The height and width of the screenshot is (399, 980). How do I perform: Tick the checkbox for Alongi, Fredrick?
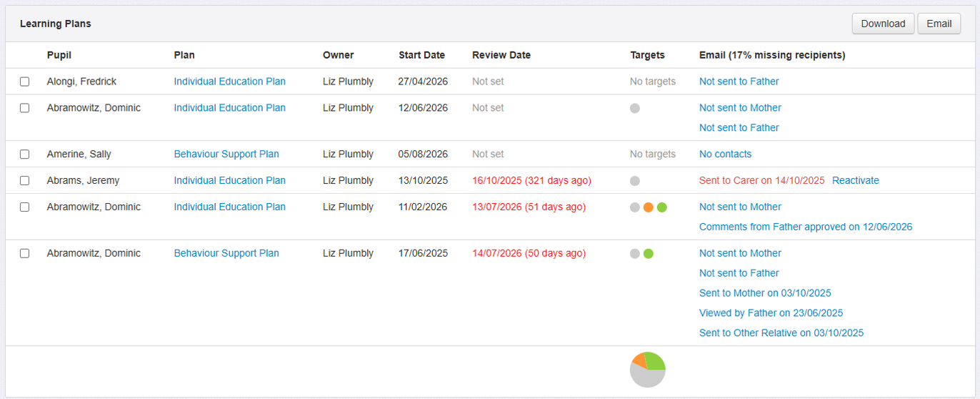(x=25, y=82)
